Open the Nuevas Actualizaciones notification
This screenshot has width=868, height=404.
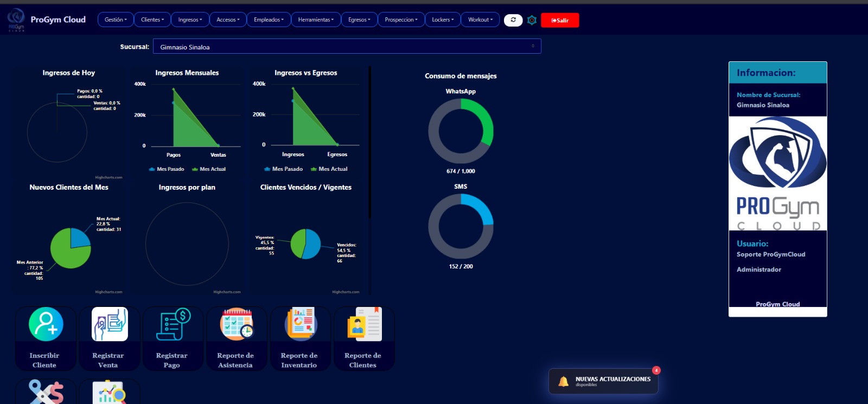coord(603,381)
